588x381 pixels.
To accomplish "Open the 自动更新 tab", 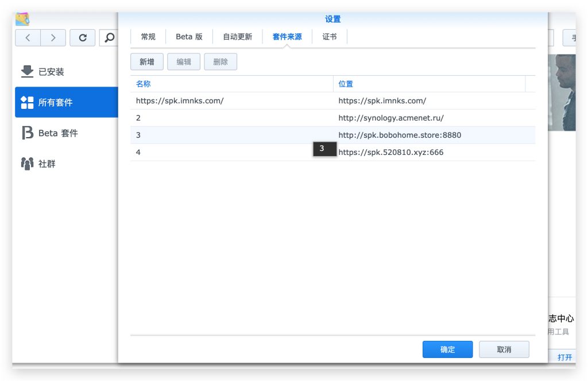I will click(x=237, y=37).
